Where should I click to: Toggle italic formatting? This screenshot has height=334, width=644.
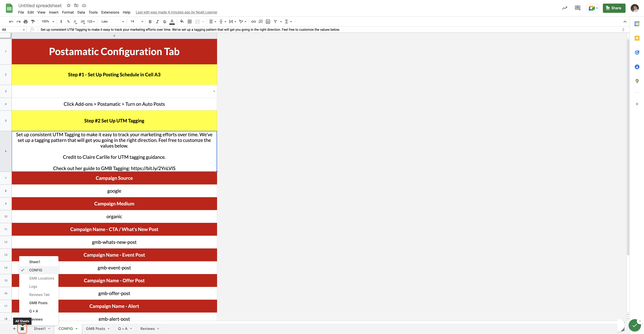[157, 22]
